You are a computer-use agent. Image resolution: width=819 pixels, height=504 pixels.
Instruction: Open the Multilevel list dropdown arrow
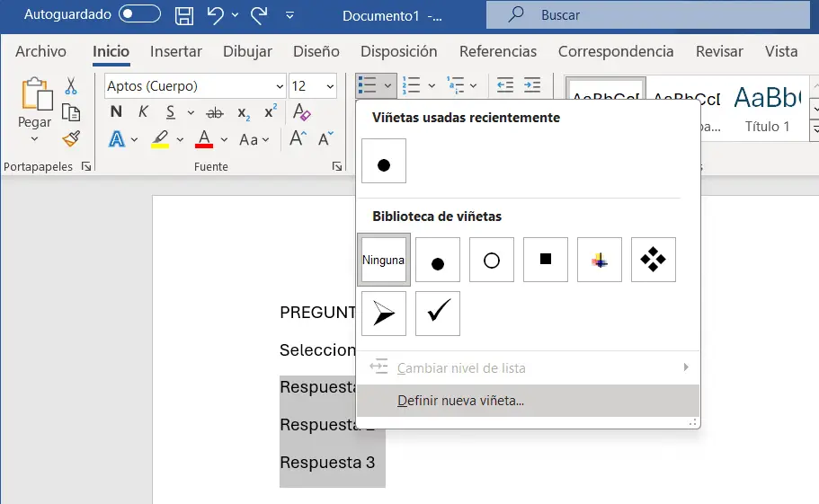click(x=473, y=85)
